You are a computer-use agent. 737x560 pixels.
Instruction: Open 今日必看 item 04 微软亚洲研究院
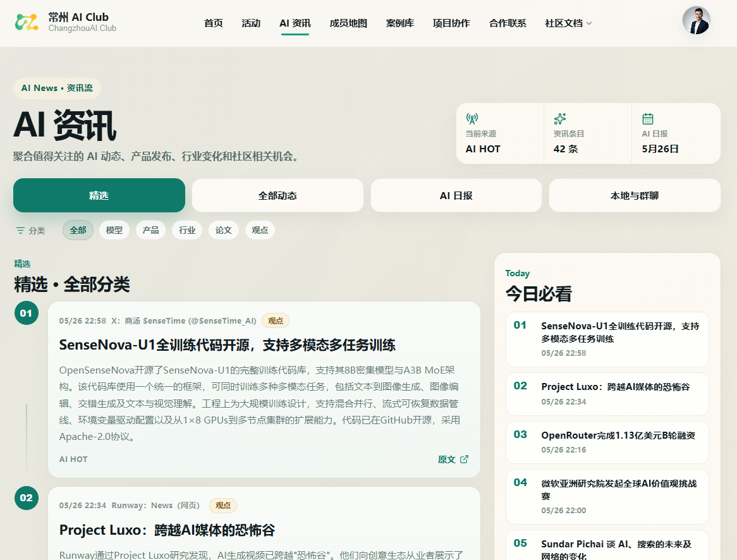pos(607,497)
